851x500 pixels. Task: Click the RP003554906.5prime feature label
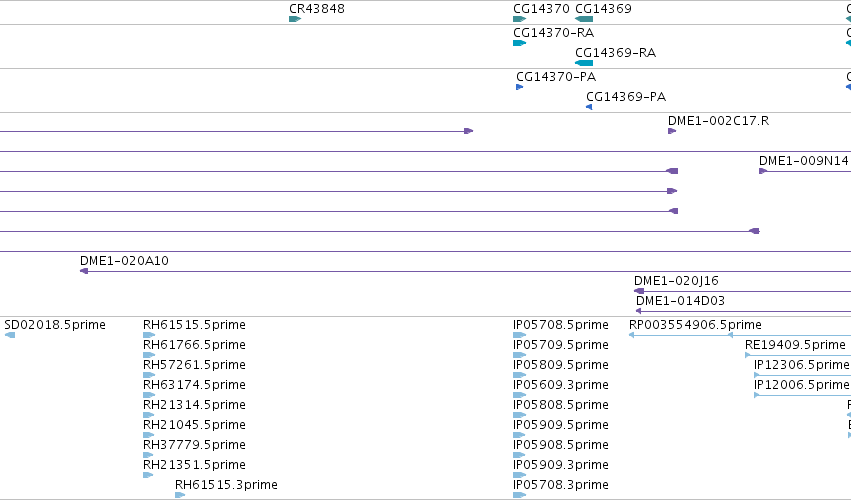[x=695, y=325]
